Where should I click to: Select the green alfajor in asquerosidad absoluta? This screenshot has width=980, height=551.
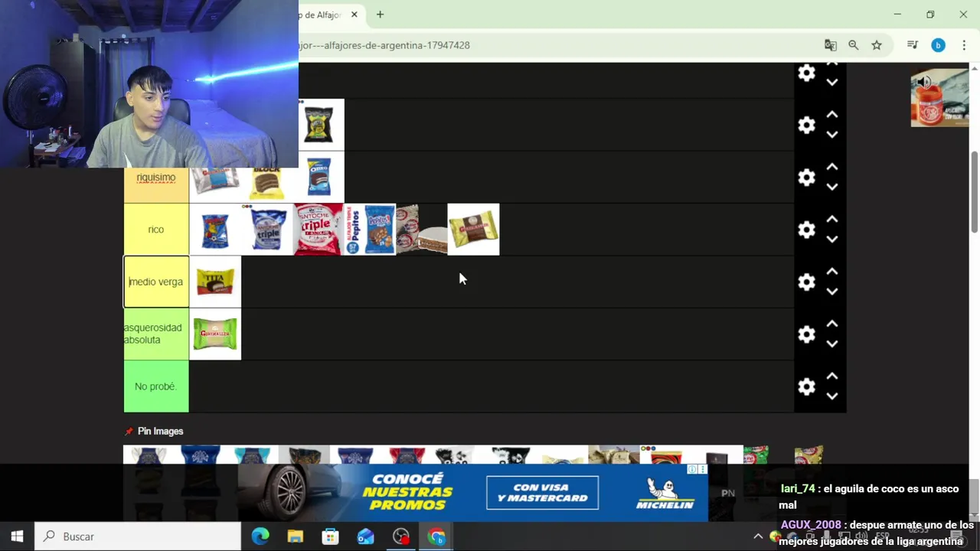(x=215, y=334)
